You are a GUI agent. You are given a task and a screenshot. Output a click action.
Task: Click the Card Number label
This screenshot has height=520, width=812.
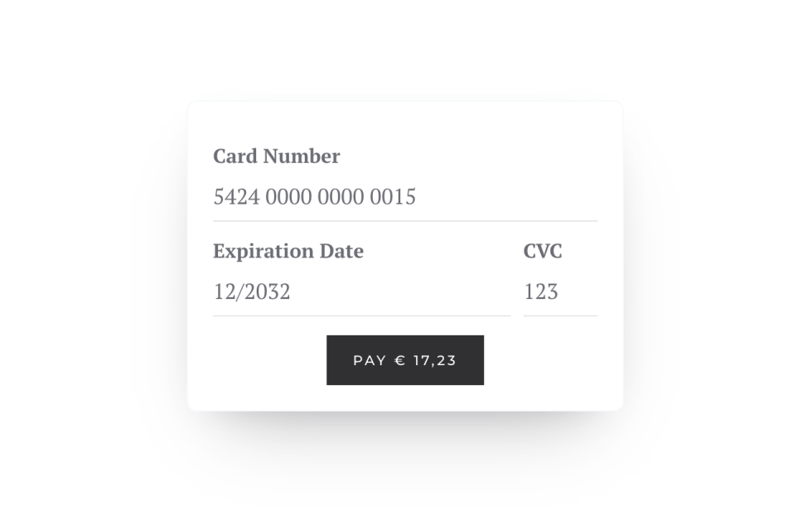pyautogui.click(x=276, y=156)
